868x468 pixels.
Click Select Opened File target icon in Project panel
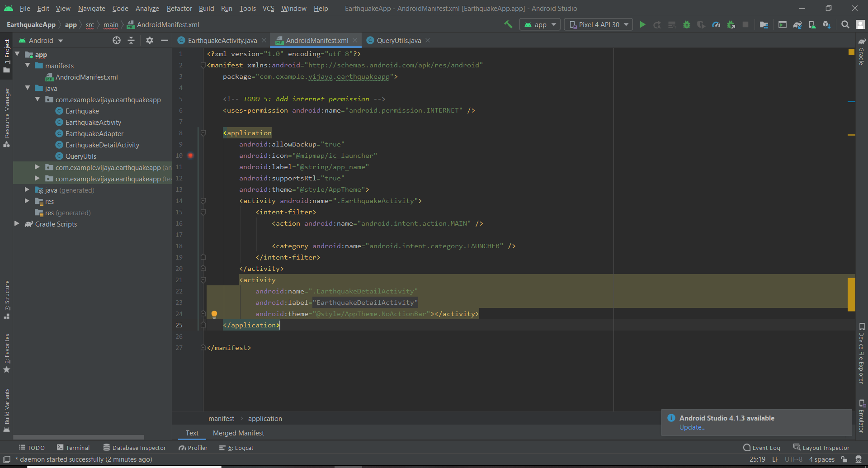pos(117,40)
